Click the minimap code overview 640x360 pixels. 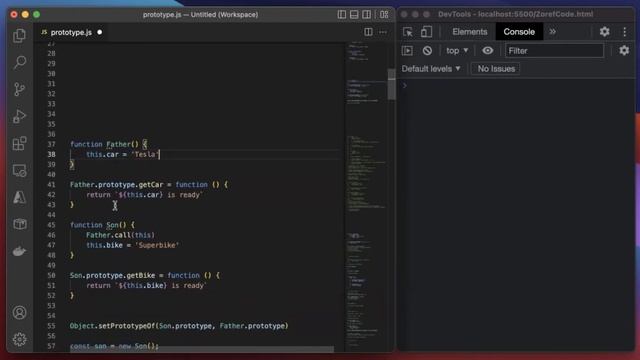point(366,196)
